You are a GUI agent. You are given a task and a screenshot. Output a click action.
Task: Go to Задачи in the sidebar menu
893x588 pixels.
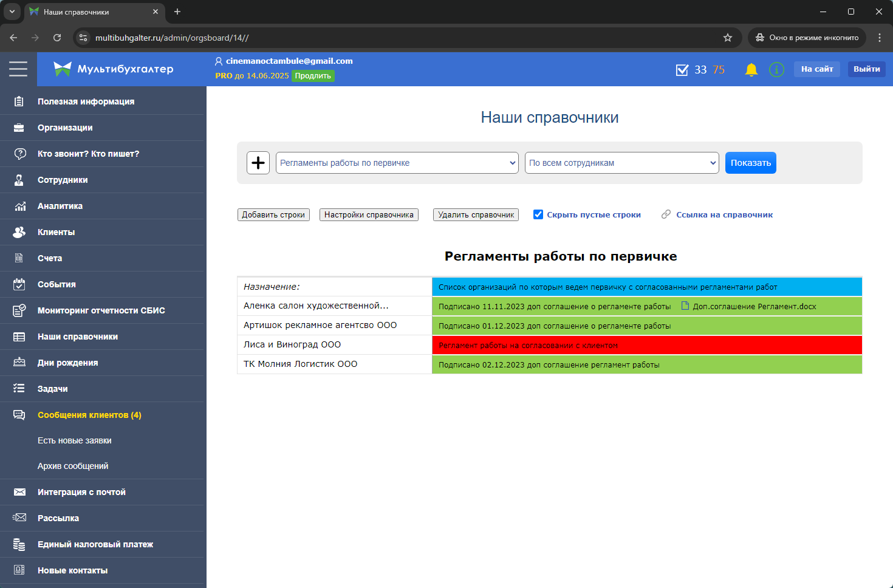[x=52, y=389]
